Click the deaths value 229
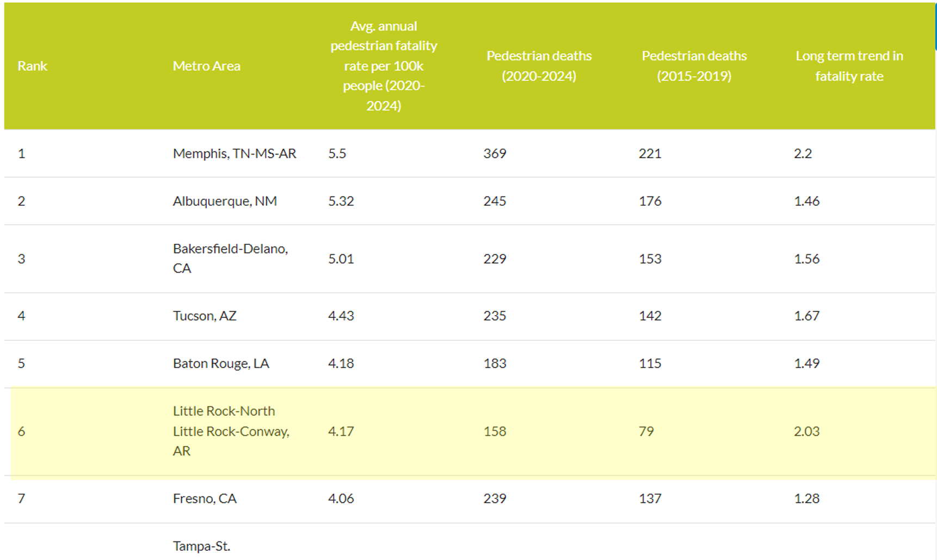This screenshot has width=937, height=560. pos(495,259)
